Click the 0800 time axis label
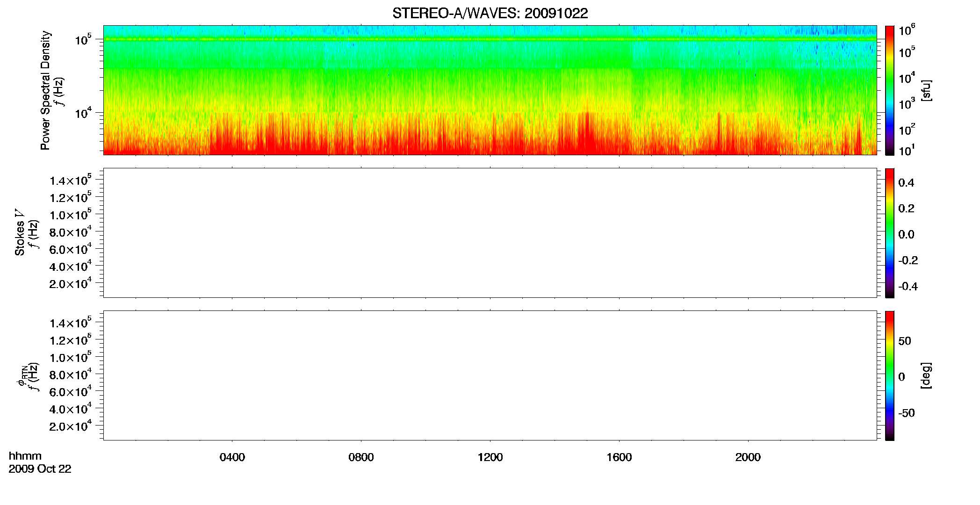This screenshot has width=980, height=505. [361, 457]
